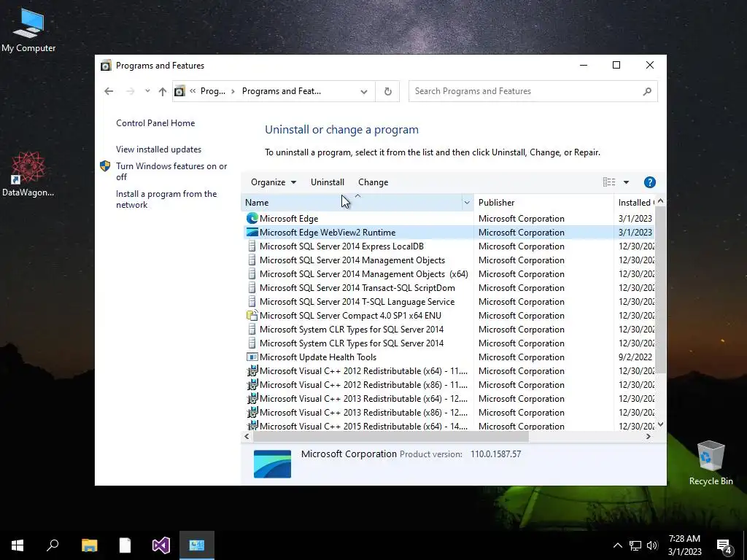Sort by the Name column header
The width and height of the screenshot is (747, 560).
click(x=352, y=203)
